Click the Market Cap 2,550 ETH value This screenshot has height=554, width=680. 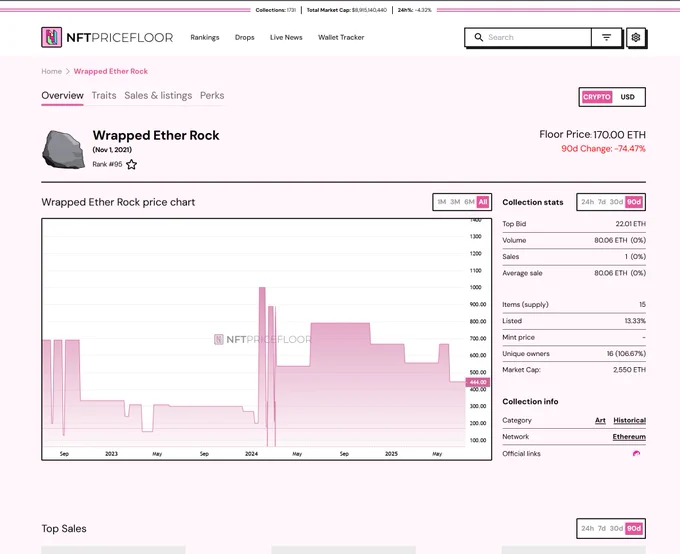[x=629, y=370]
